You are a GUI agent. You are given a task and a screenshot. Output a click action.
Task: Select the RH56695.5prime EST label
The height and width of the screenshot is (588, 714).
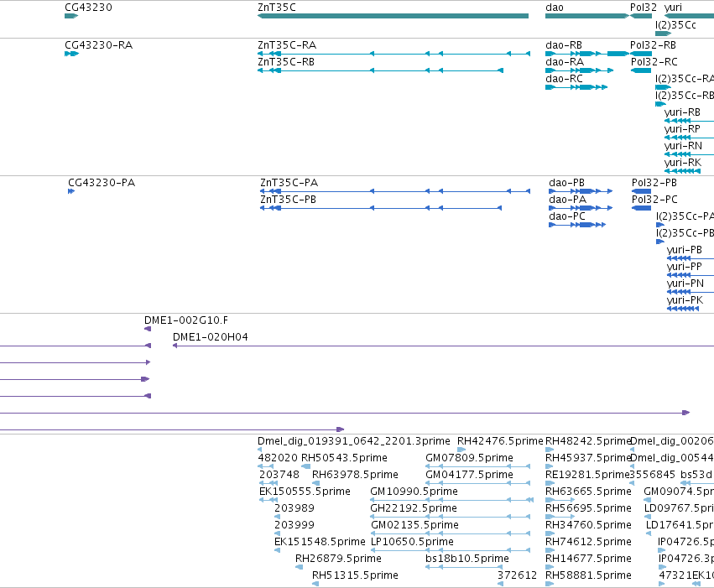click(588, 508)
